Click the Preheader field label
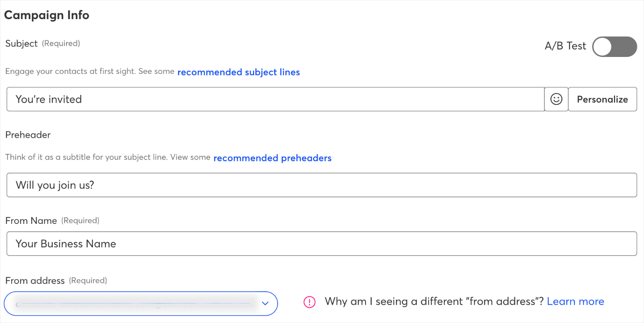The width and height of the screenshot is (644, 323). click(28, 135)
